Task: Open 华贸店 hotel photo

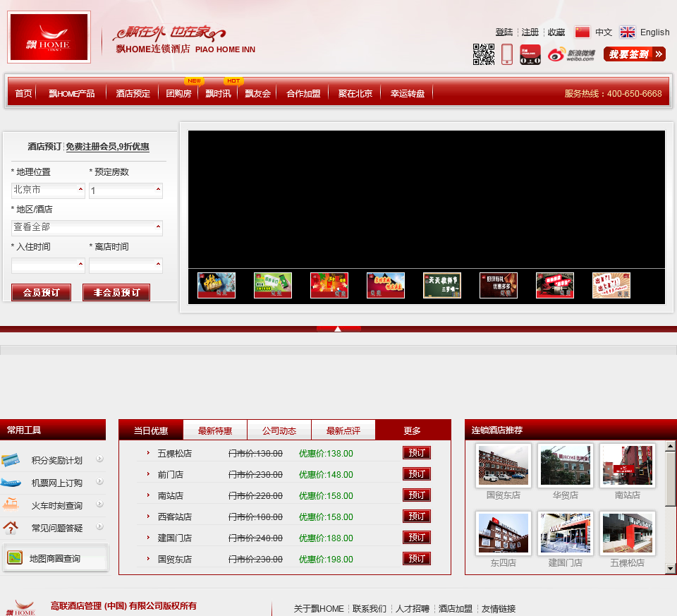Action: [x=565, y=465]
